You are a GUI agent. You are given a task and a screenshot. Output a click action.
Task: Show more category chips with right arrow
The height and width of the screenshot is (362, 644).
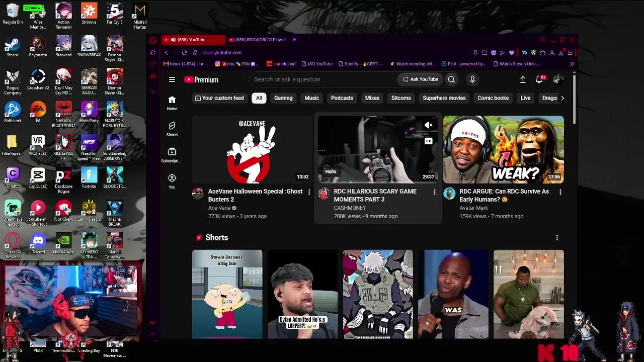(562, 98)
